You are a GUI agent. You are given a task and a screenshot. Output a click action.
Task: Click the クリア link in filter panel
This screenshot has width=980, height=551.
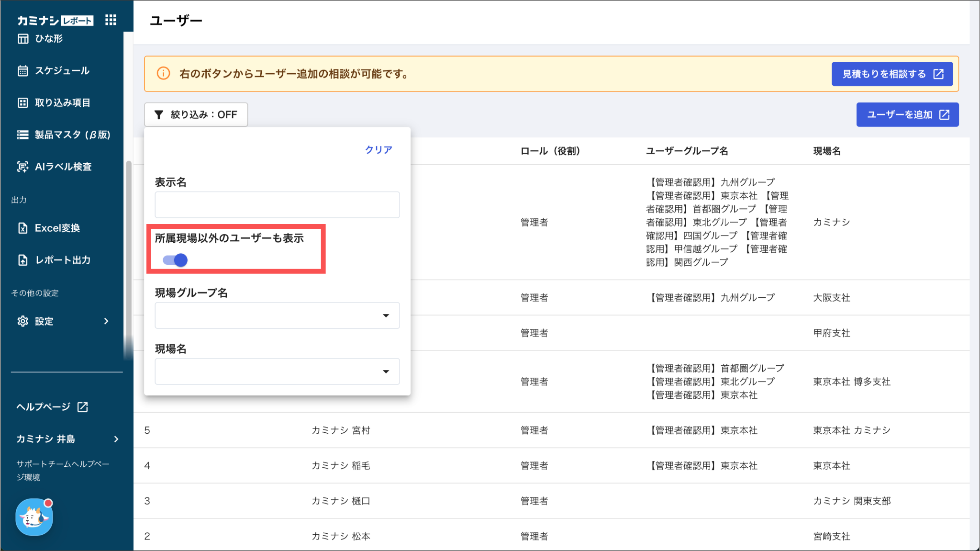379,150
